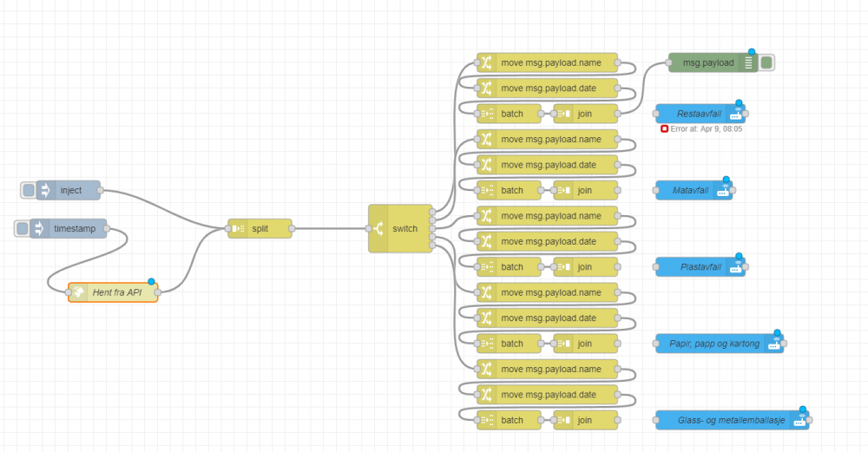Select the batch node beside Restavfall
The width and height of the screenshot is (868, 452).
click(x=511, y=114)
